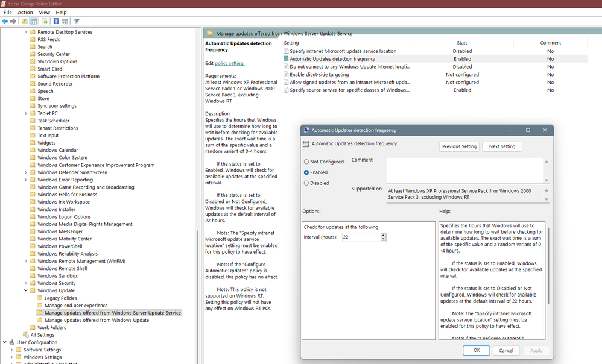602x364 pixels.
Task: Open the Help menu
Action: click(61, 12)
